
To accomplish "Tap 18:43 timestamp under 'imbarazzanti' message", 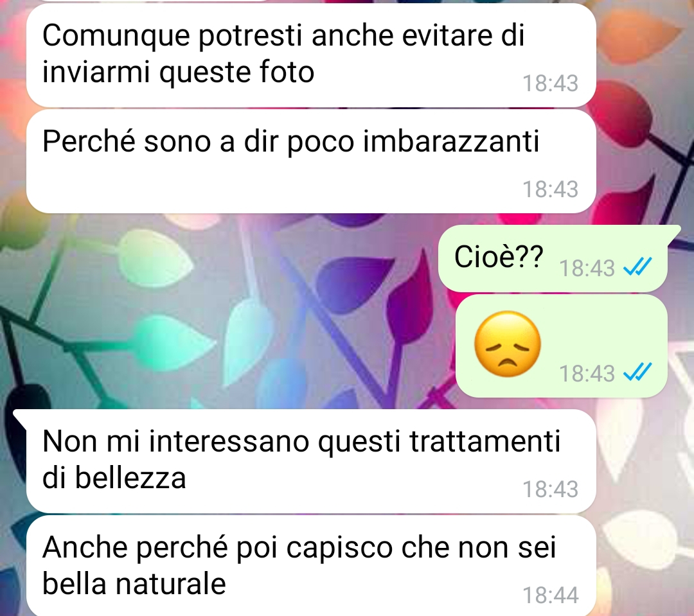I will [550, 189].
